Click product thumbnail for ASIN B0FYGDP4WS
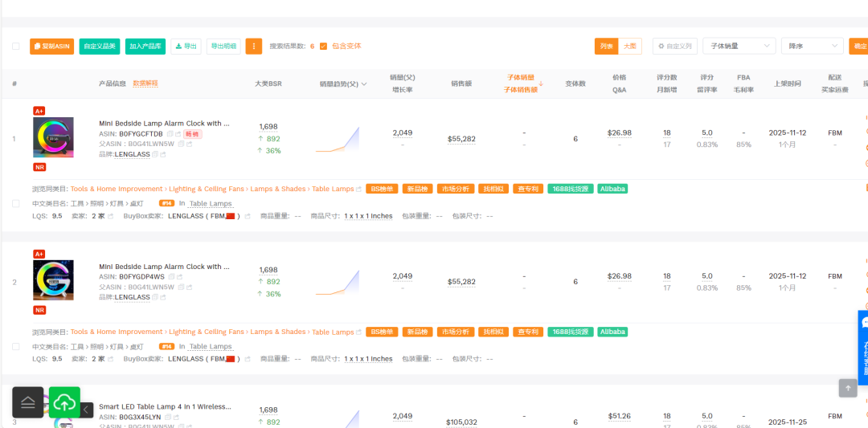The image size is (868, 428). [x=53, y=280]
